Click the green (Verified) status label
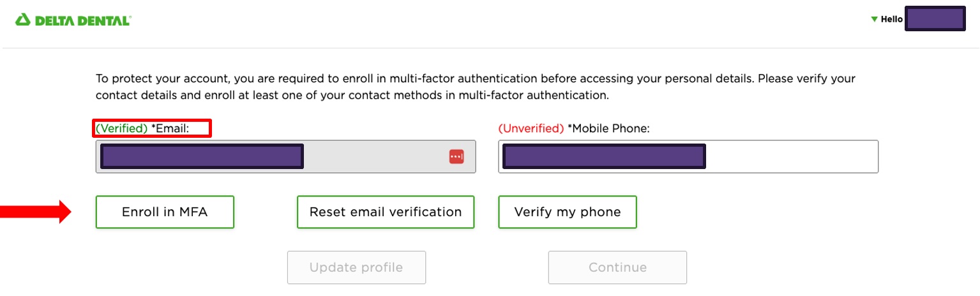Viewport: 980px width, 296px height. click(x=121, y=128)
